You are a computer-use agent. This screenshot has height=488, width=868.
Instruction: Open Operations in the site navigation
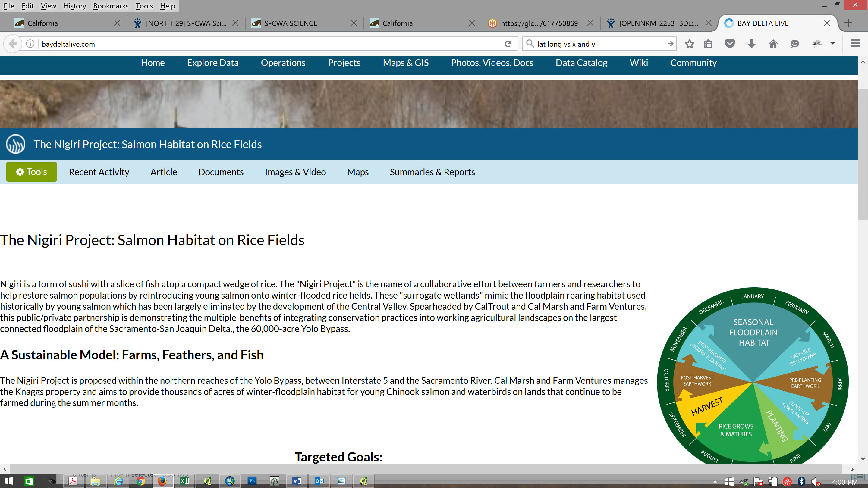(283, 63)
